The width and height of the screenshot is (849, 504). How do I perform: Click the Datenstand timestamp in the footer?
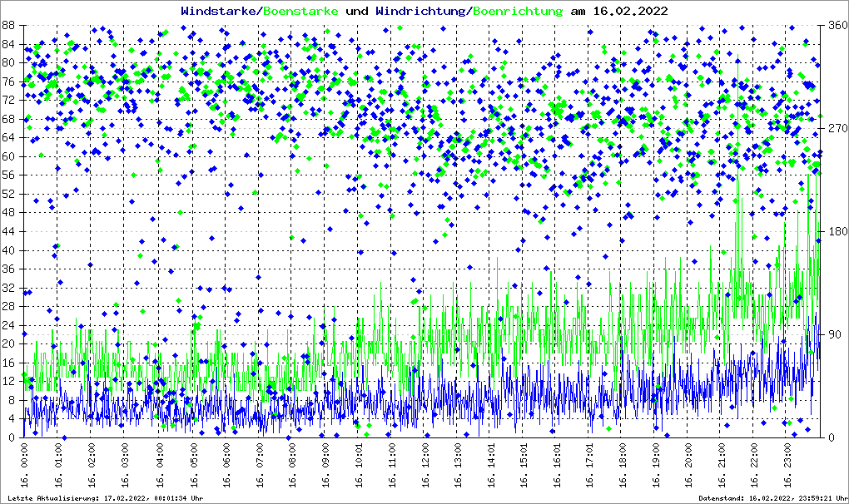point(772,498)
